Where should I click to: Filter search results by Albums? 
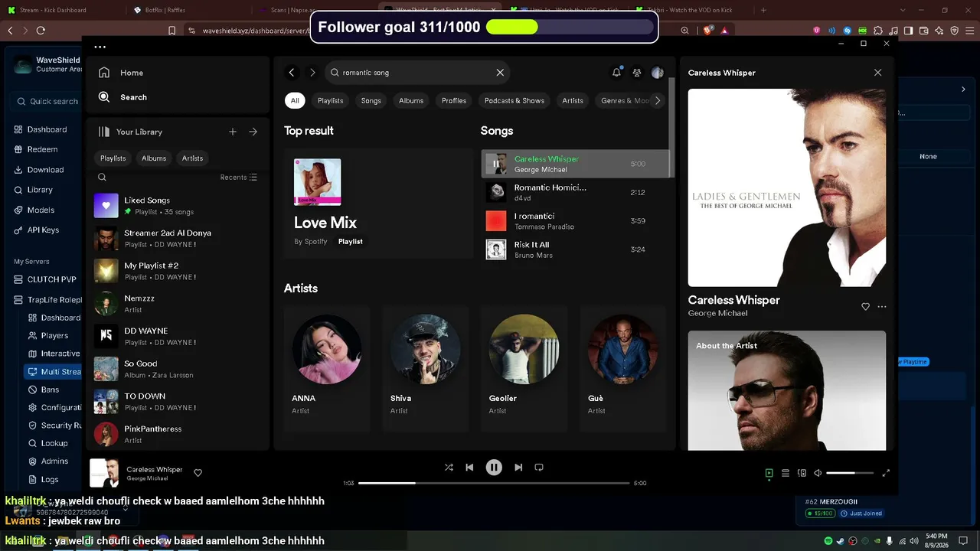[411, 100]
